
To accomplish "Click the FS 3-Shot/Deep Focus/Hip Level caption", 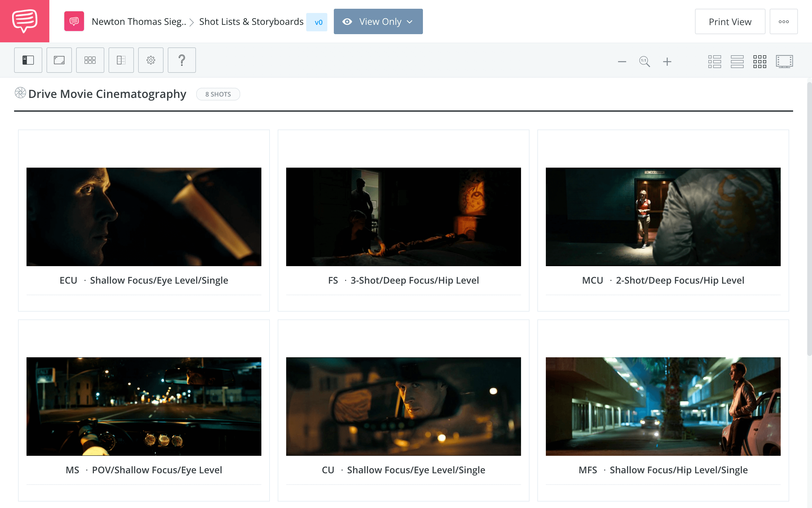I will click(403, 280).
